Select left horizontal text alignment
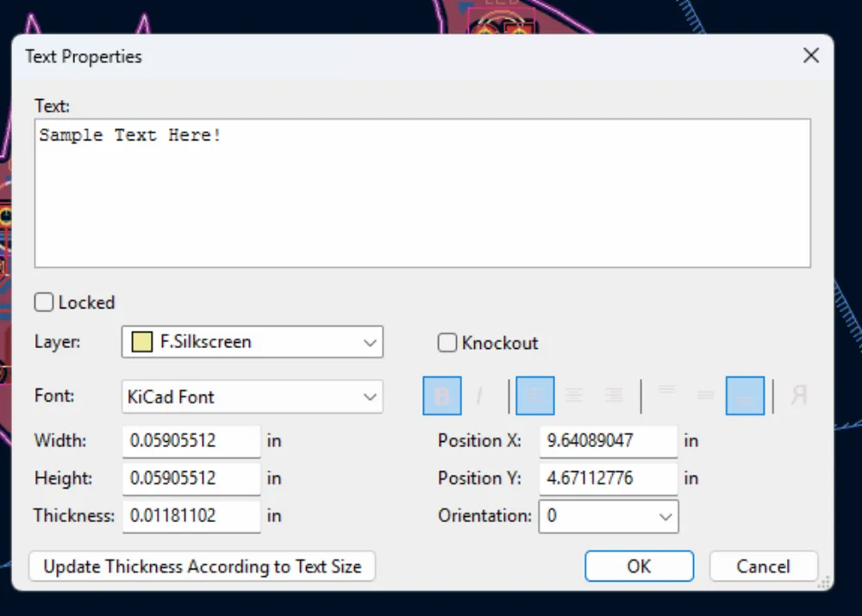This screenshot has height=616, width=862. [534, 396]
